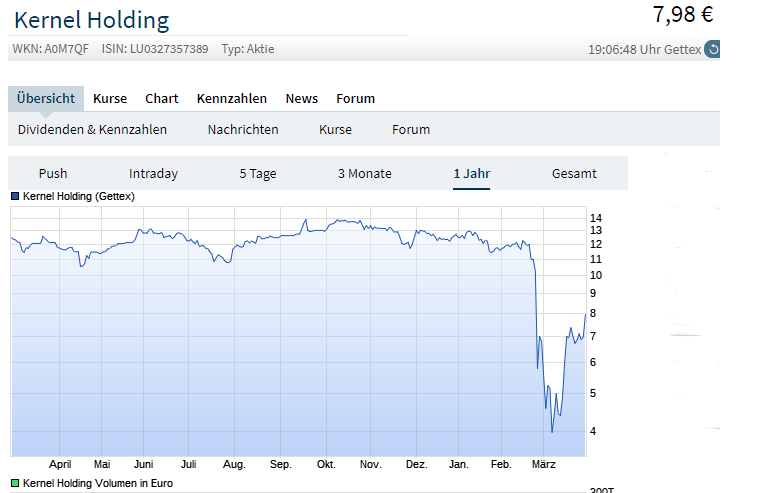Open the Chart tab
Image resolution: width=763 pixels, height=493 pixels.
pyautogui.click(x=162, y=99)
